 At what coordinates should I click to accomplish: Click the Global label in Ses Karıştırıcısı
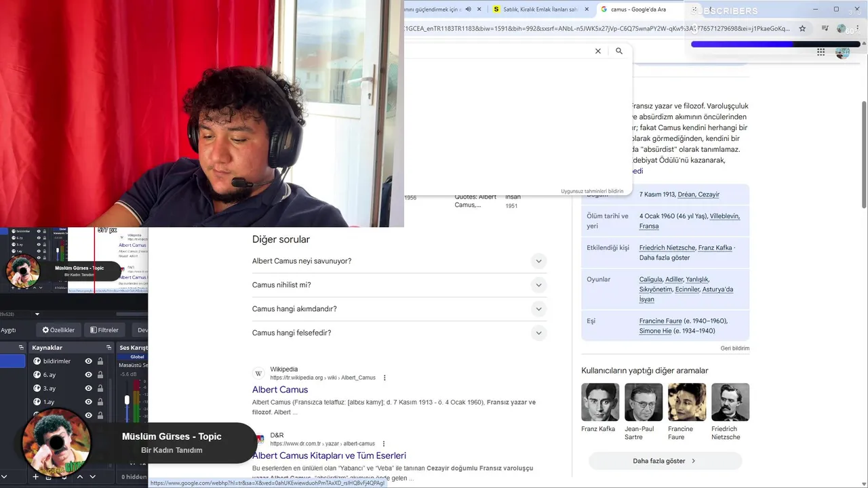pyautogui.click(x=137, y=357)
